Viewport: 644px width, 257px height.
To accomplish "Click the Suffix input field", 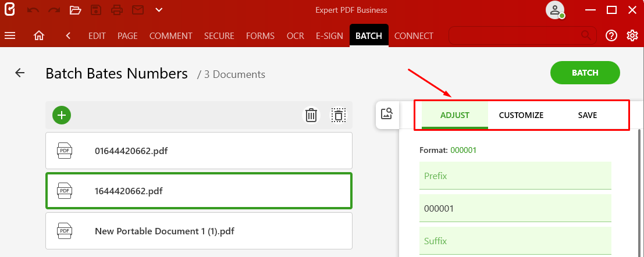I will click(x=515, y=241).
